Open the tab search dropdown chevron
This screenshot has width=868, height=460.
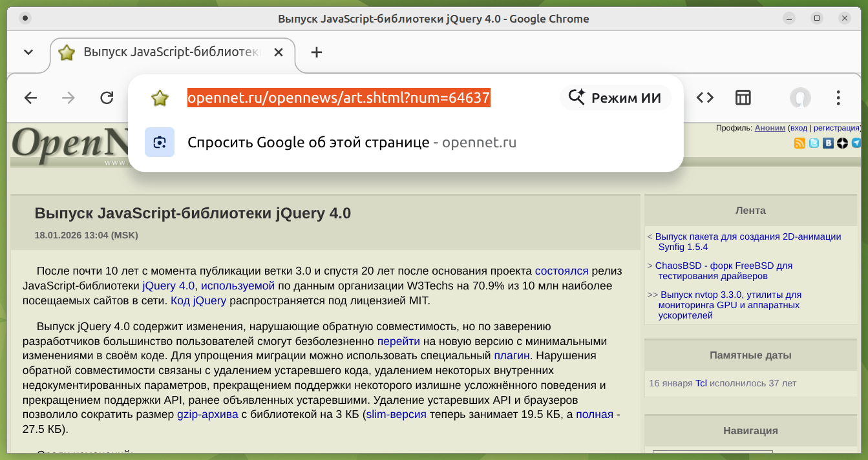tap(28, 52)
